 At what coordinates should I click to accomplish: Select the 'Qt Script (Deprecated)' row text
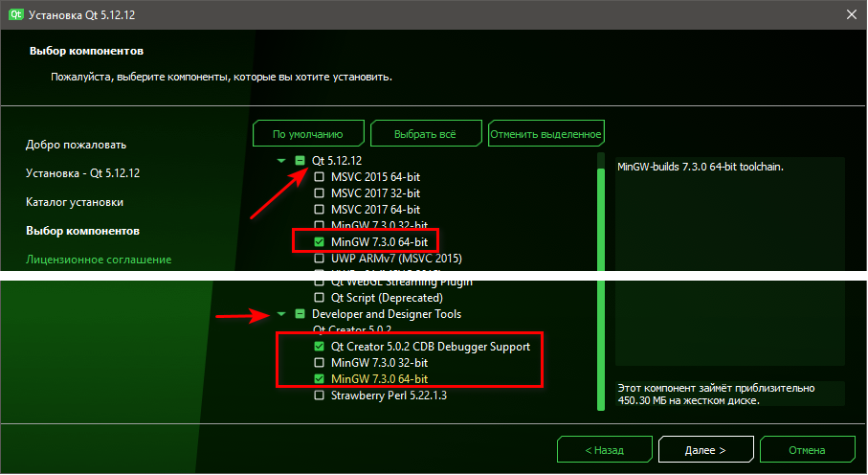point(387,298)
